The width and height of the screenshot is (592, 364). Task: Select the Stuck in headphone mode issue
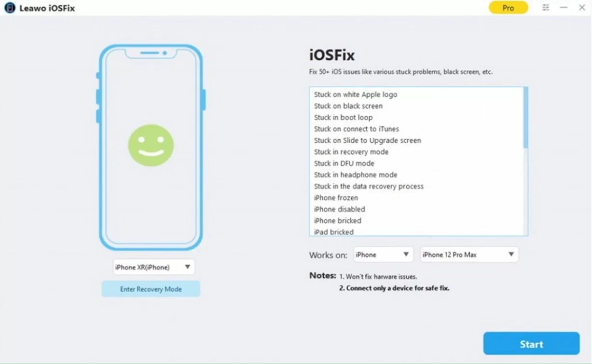coord(356,175)
